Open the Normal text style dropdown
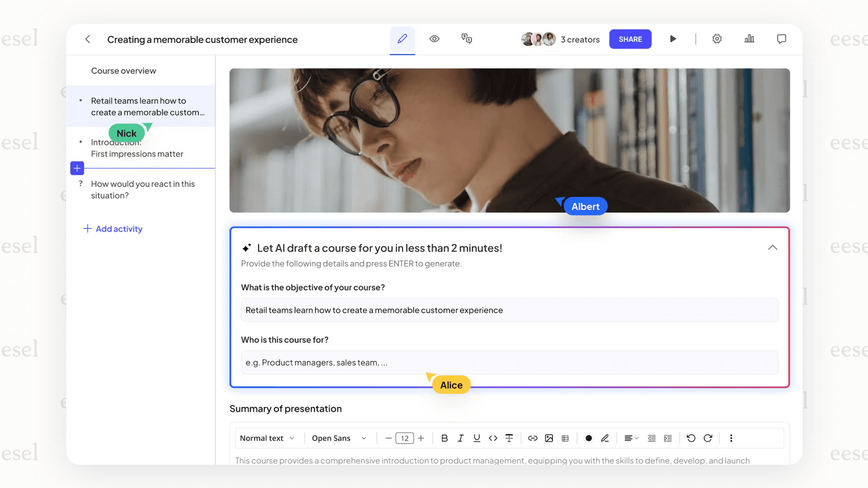 (x=267, y=438)
